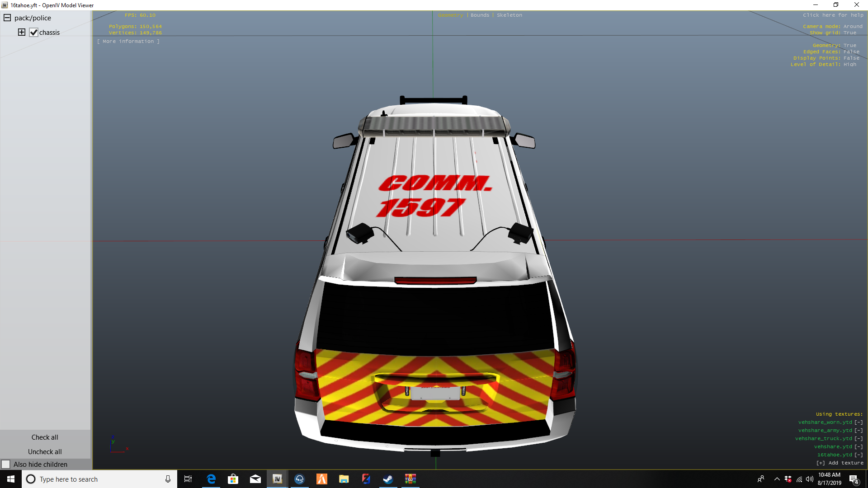The image size is (868, 488).
Task: Click Add texture link
Action: (840, 463)
